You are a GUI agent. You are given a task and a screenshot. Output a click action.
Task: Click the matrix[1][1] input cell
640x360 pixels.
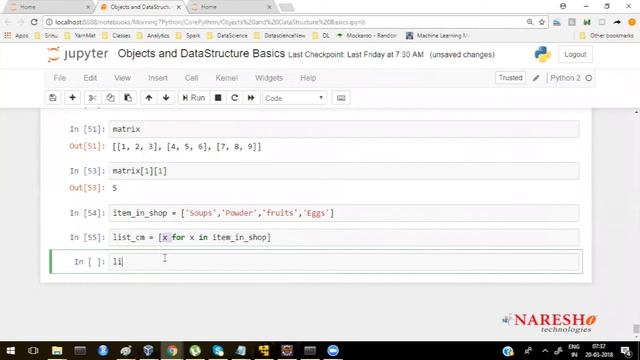pyautogui.click(x=344, y=171)
